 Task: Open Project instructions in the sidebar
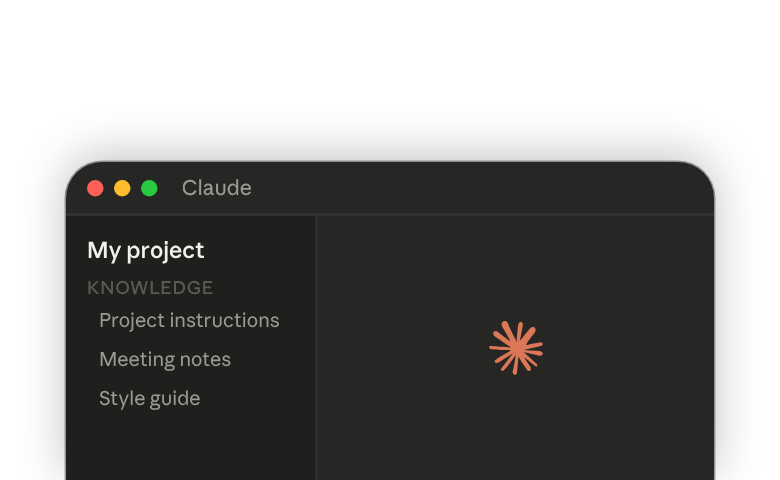(189, 320)
